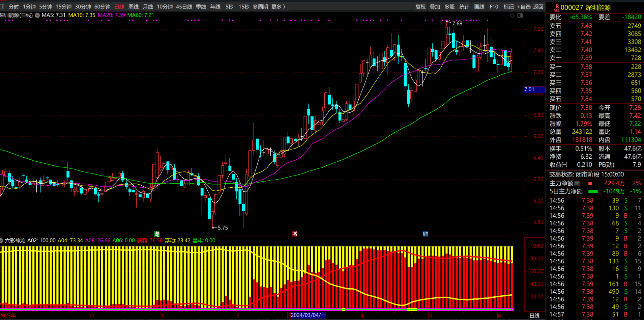
Task: Select the 15分钟 period tab
Action: (63, 7)
